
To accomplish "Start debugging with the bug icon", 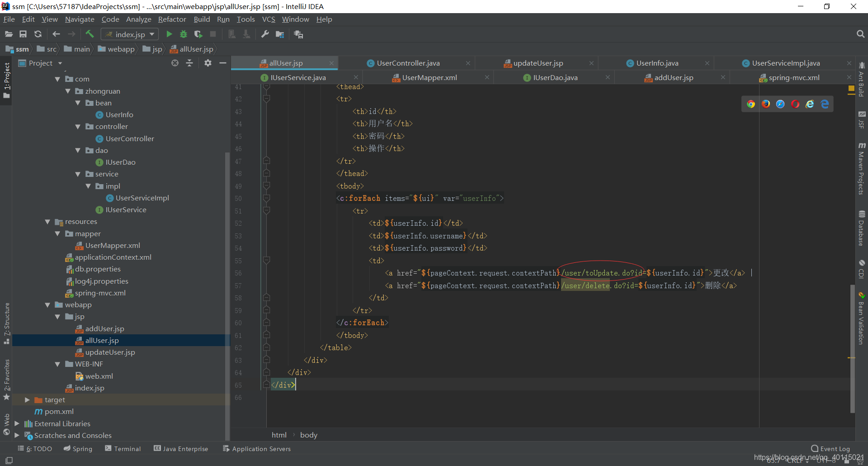I will 184,34.
